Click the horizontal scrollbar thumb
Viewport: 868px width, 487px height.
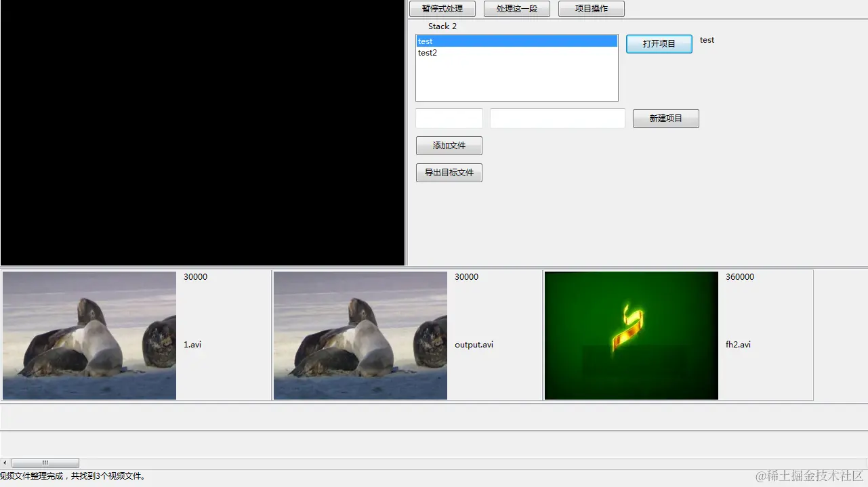pyautogui.click(x=45, y=463)
